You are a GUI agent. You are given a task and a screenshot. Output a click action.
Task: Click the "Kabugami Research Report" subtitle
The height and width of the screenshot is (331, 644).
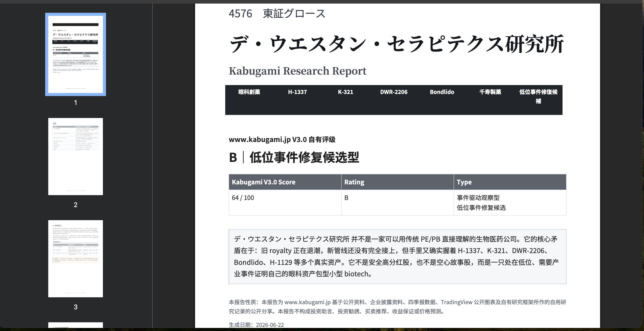pos(297,71)
